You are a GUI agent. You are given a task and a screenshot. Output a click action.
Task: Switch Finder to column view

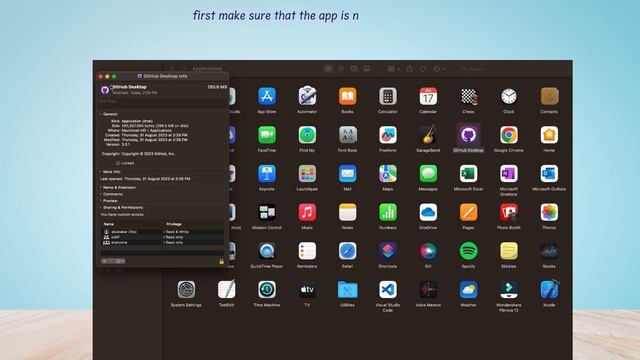point(354,69)
